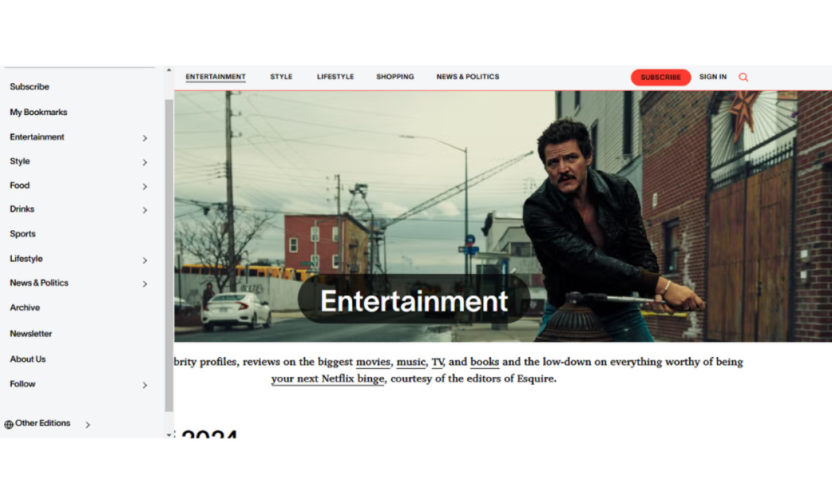Expand the Other Editions menu
Viewport: 832px width, 504px height.
tap(87, 424)
